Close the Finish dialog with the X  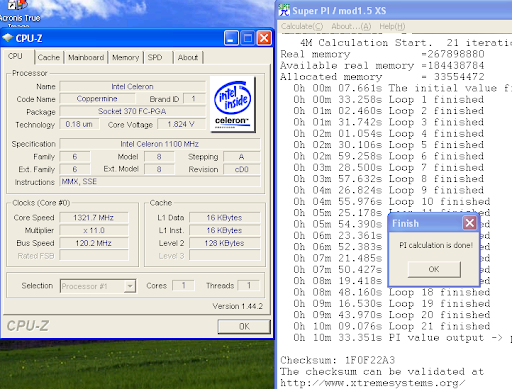coord(469,223)
